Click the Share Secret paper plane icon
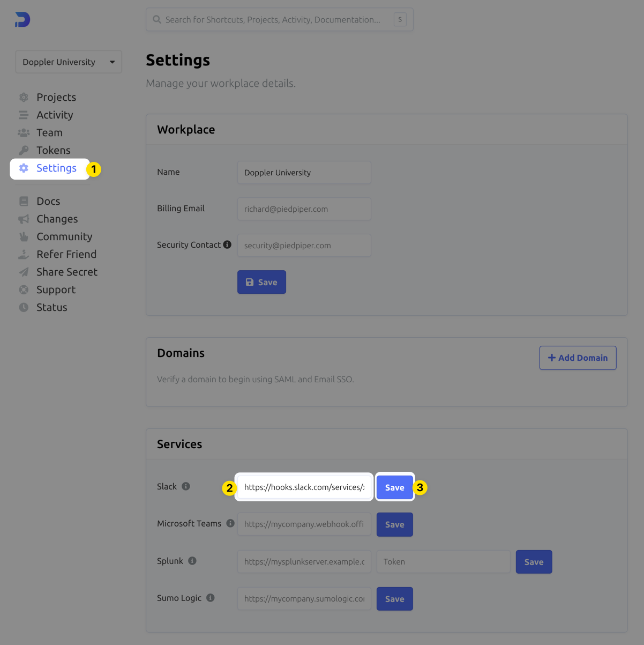 24,272
